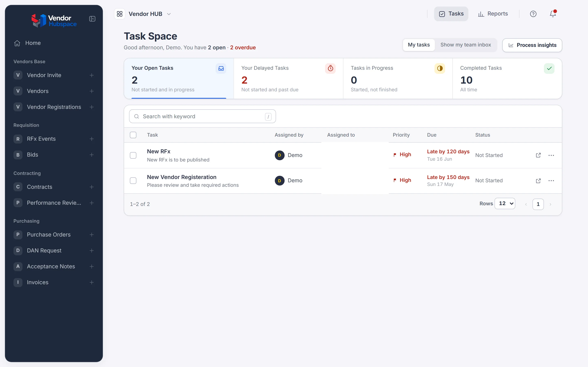Open the notifications bell
The height and width of the screenshot is (367, 588).
553,14
